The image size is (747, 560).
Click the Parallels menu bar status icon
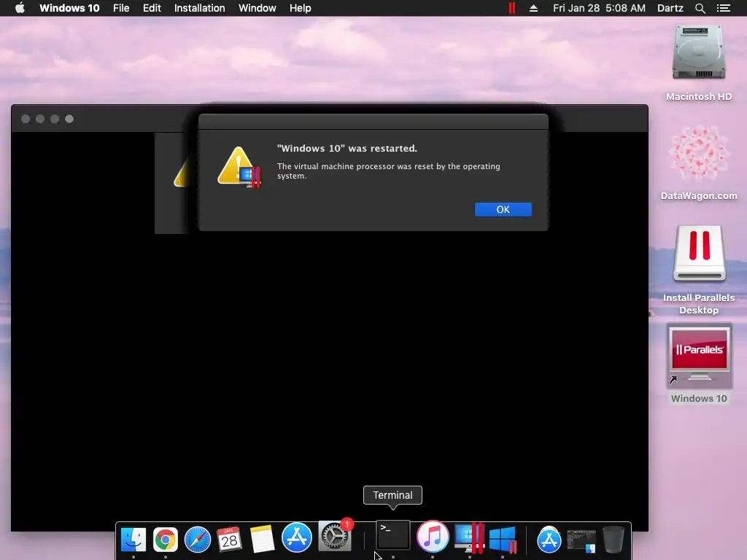512,8
